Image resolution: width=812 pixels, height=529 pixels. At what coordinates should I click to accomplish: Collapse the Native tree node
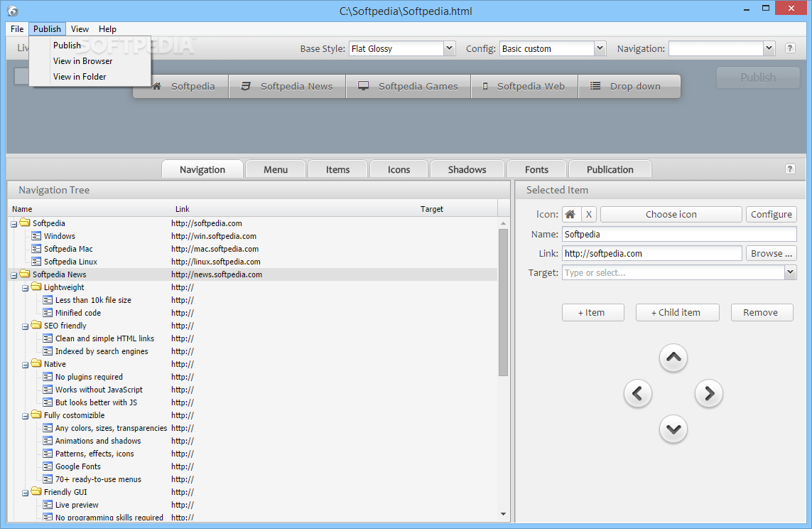point(26,365)
